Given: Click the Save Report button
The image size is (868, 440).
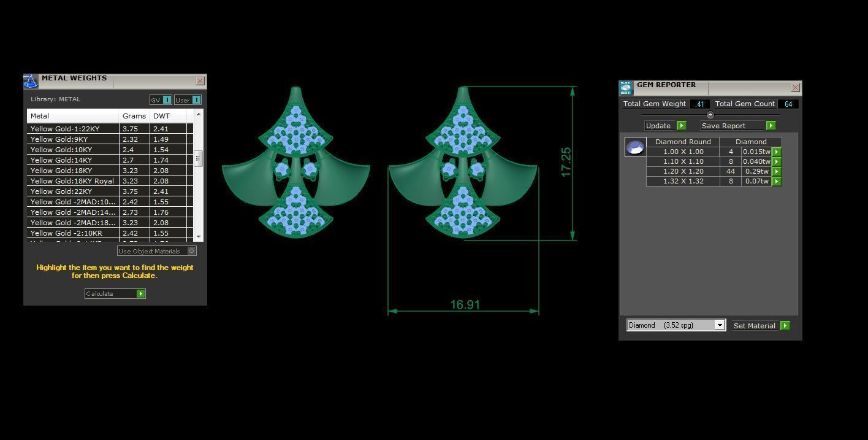Looking at the screenshot, I should pos(738,125).
